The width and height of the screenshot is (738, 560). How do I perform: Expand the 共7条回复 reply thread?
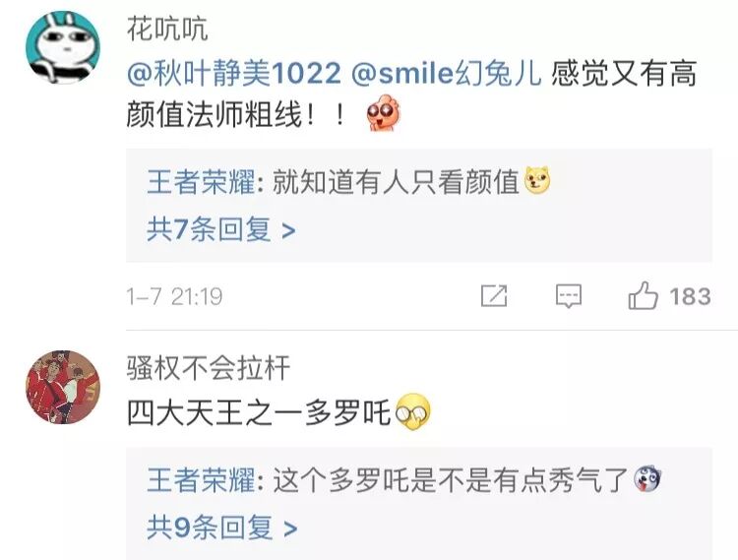(221, 229)
